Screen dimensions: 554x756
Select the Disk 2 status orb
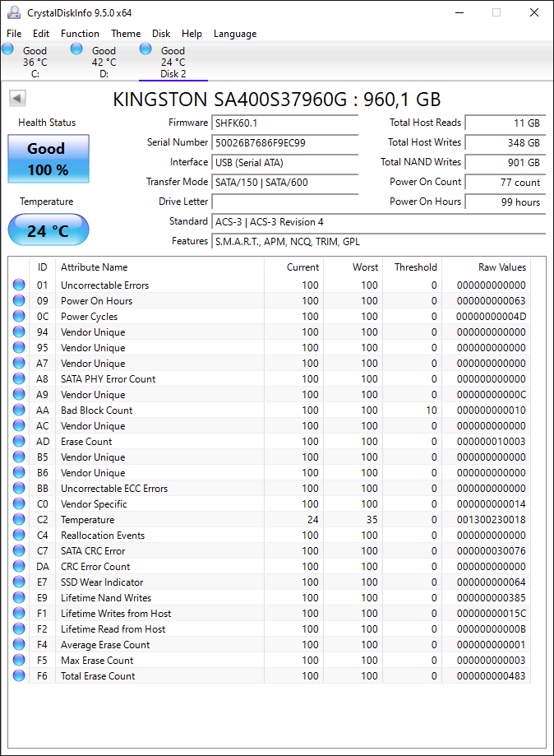(x=145, y=49)
